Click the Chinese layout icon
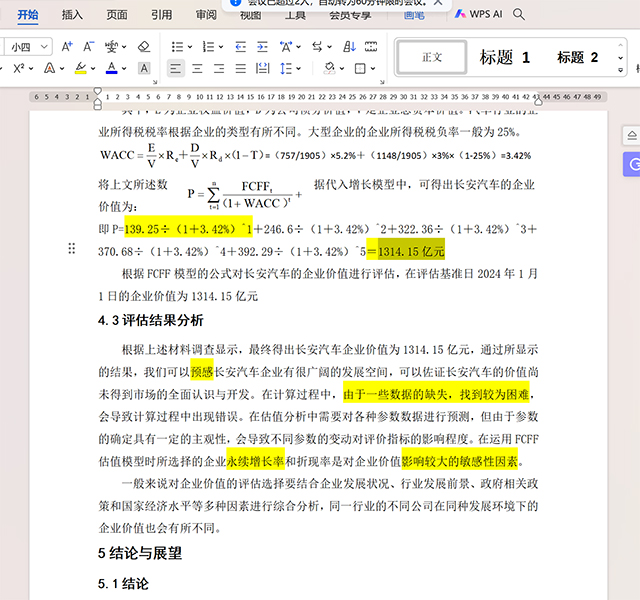 [286, 47]
